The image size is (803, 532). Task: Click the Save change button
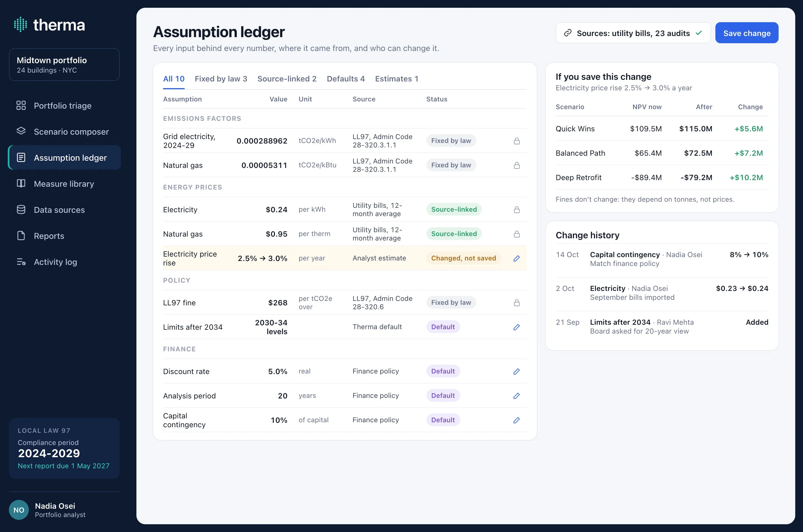click(x=746, y=33)
